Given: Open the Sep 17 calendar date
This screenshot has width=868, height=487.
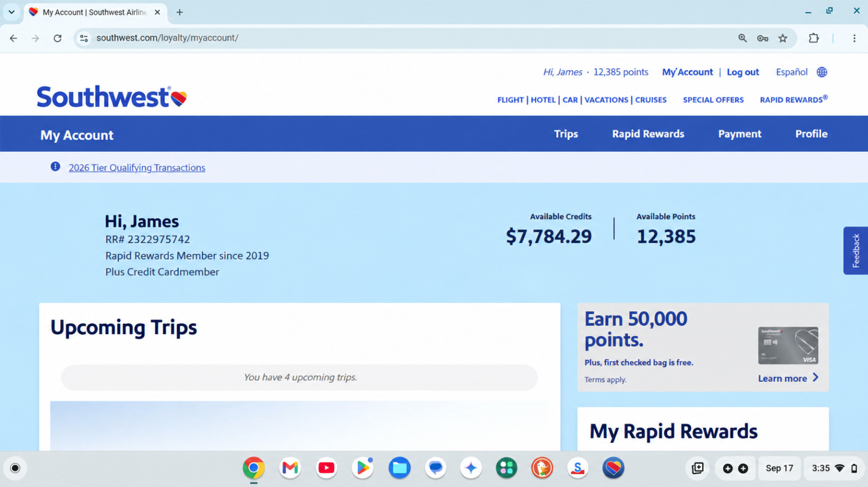Looking at the screenshot, I should click(780, 468).
